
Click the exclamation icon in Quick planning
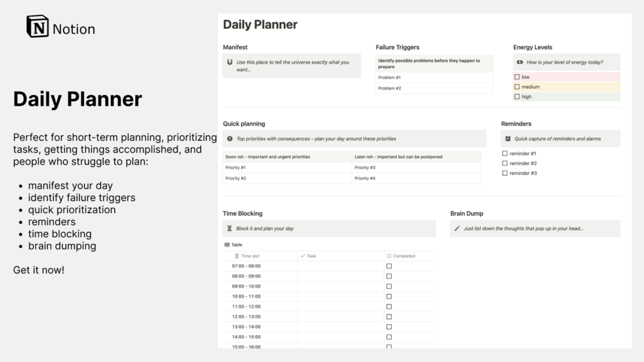[x=230, y=138]
